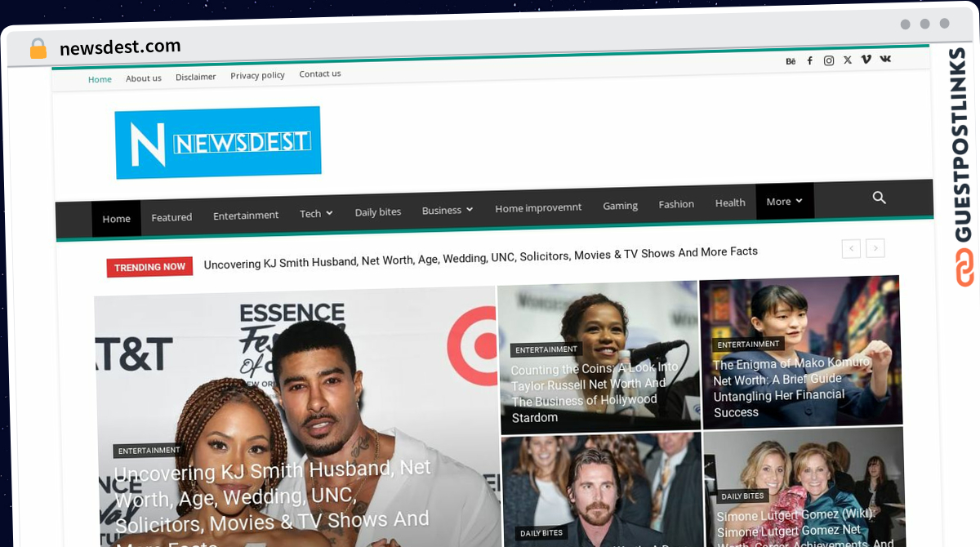Open Taylor Russell Net Worth article
980x547 pixels.
(x=594, y=393)
